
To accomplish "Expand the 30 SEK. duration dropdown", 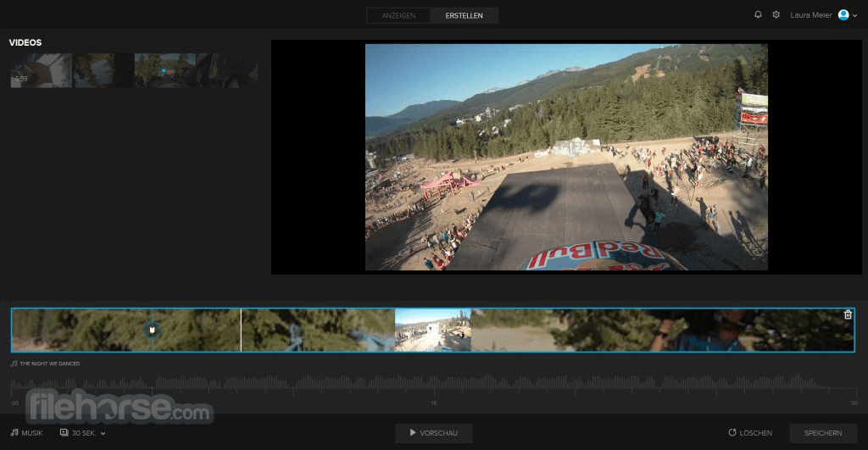I will [83, 432].
